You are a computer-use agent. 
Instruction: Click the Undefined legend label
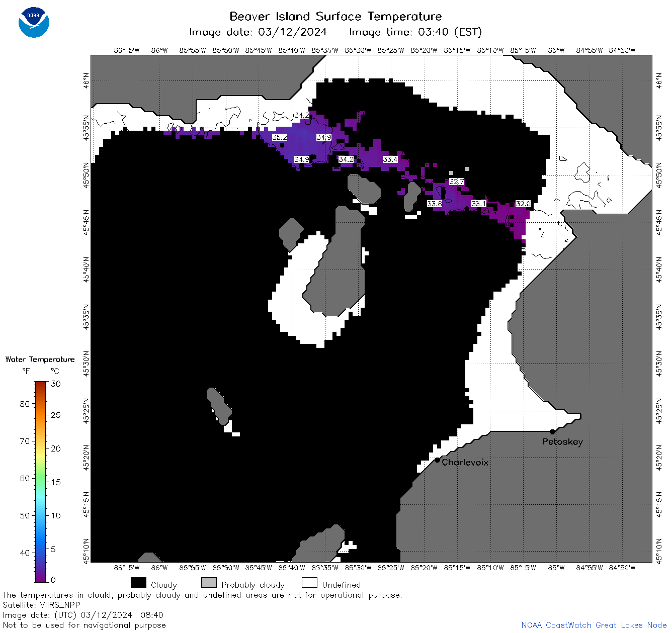coord(342,585)
